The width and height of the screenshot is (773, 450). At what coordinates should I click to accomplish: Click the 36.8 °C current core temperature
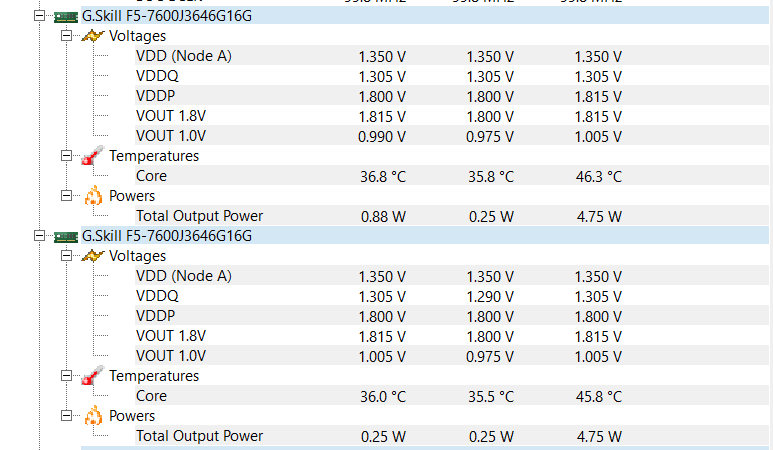pos(383,176)
